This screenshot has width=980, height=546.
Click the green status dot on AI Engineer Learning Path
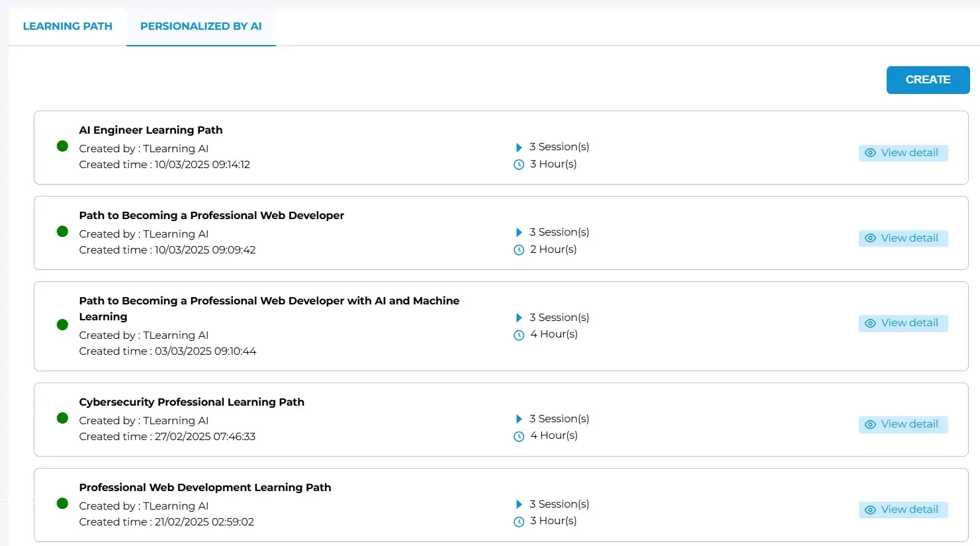[x=62, y=146]
